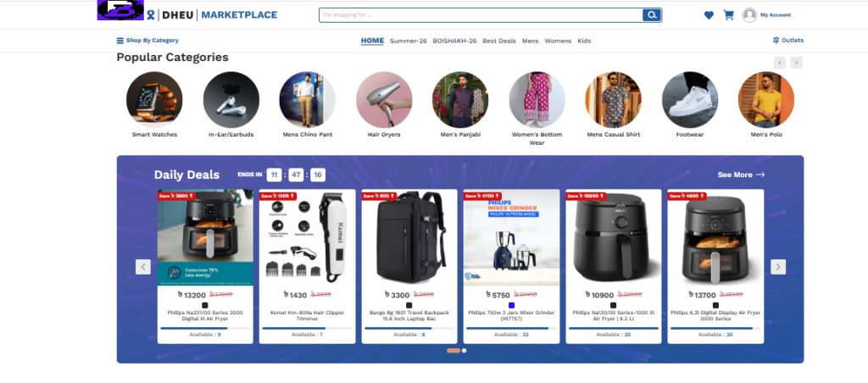Image resolution: width=868 pixels, height=383 pixels.
Task: Advance daily deals with right arrow
Action: point(778,267)
